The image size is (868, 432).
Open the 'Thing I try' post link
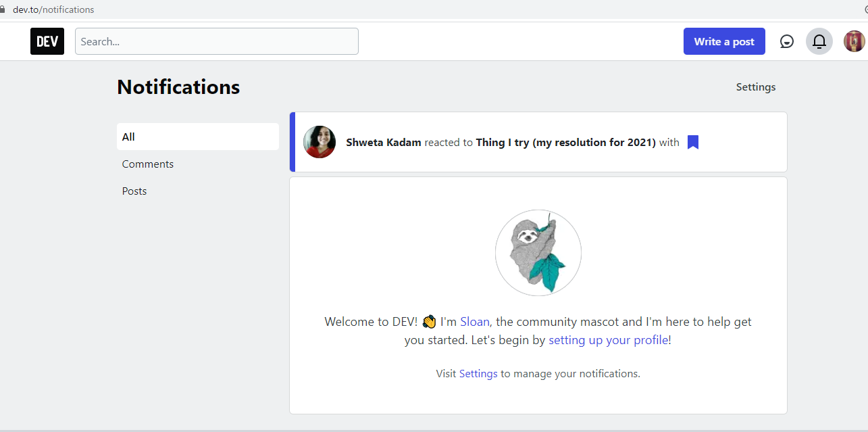coord(565,143)
